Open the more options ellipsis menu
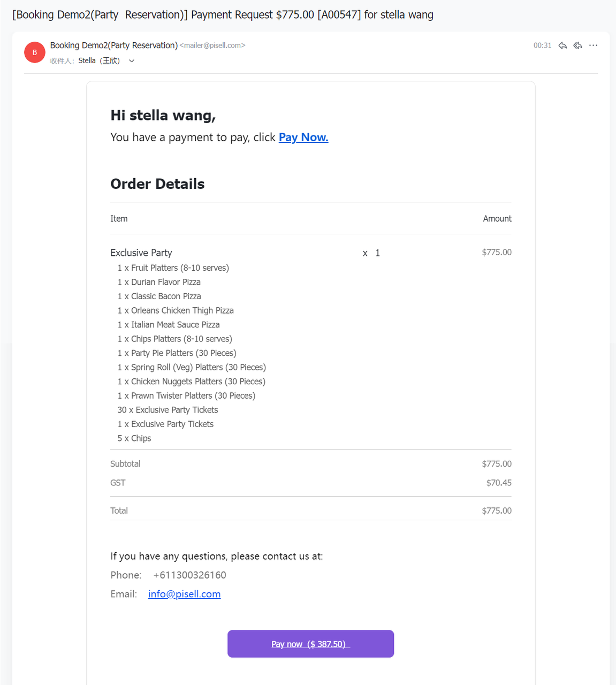 [x=593, y=45]
